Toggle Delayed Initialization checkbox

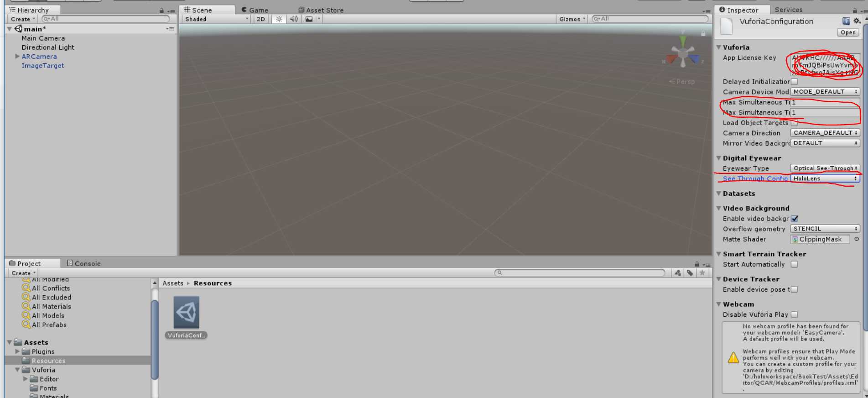coord(794,82)
